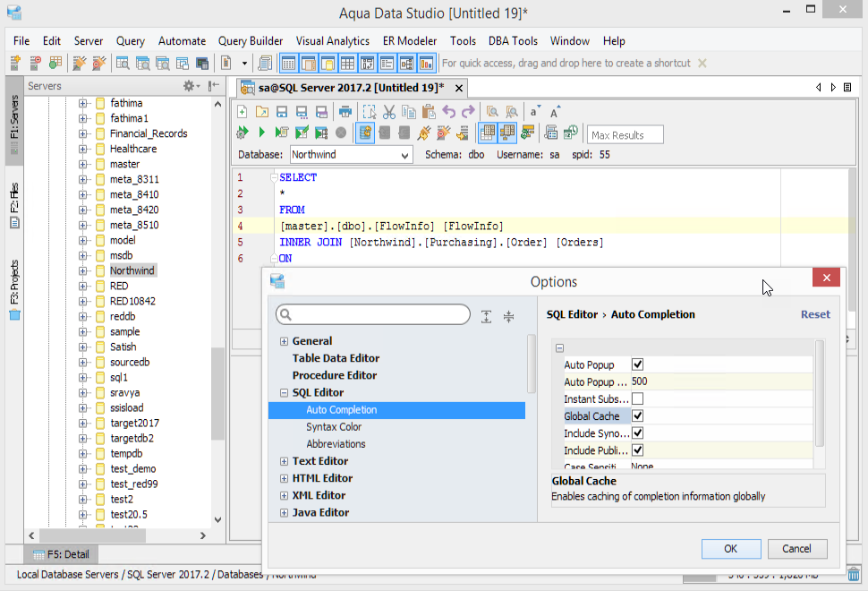Select Syntax Color in options tree
The width and height of the screenshot is (868, 591).
(x=334, y=427)
